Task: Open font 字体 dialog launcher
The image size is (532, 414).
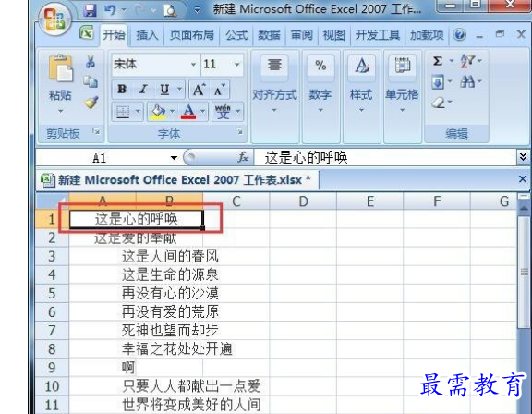Action: click(x=239, y=131)
